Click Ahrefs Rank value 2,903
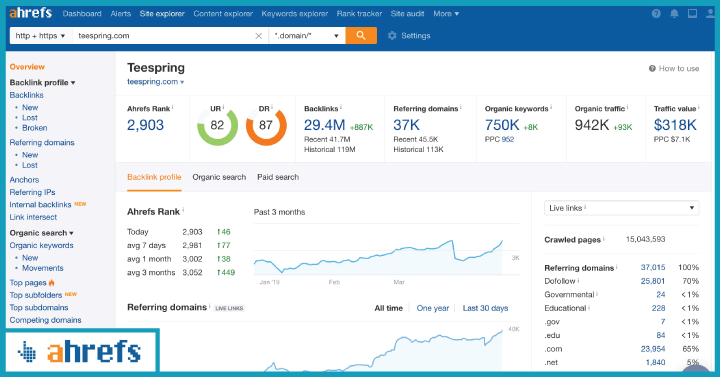This screenshot has height=377, width=720. tap(146, 125)
